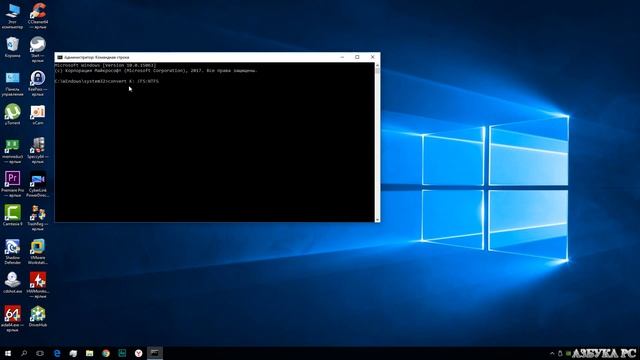Select the CCleaner64 desktop shortcut
The image size is (640, 360).
[38, 16]
